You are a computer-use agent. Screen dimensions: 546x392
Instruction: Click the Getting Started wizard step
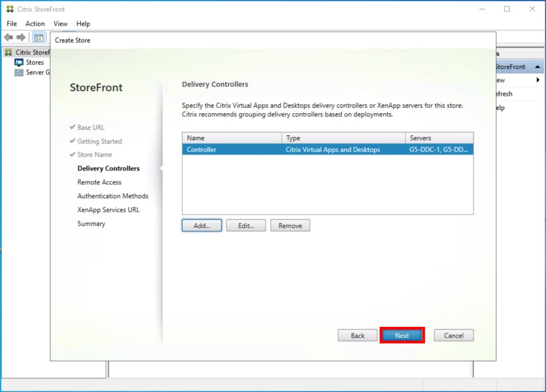[x=99, y=141]
